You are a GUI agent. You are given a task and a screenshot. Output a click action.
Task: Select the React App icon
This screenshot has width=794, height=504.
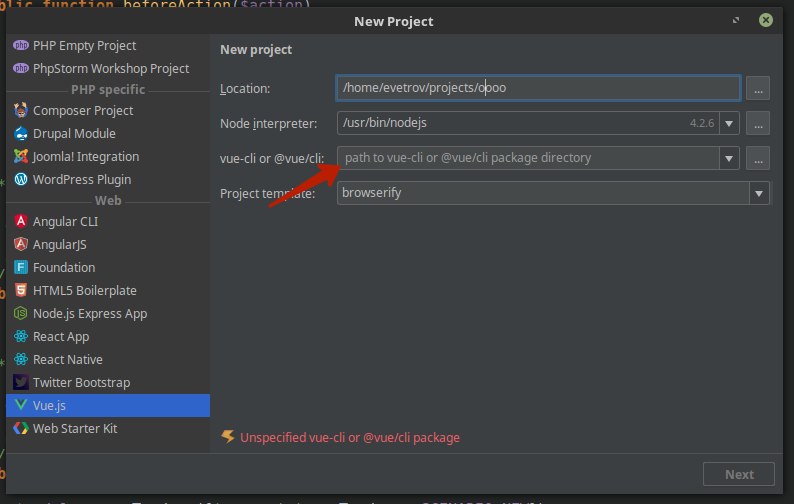point(21,336)
